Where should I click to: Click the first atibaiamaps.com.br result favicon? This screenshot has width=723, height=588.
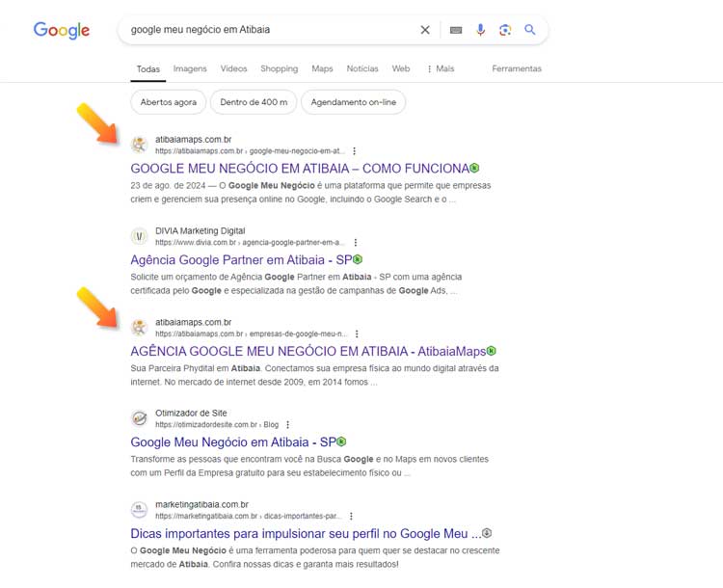[139, 145]
